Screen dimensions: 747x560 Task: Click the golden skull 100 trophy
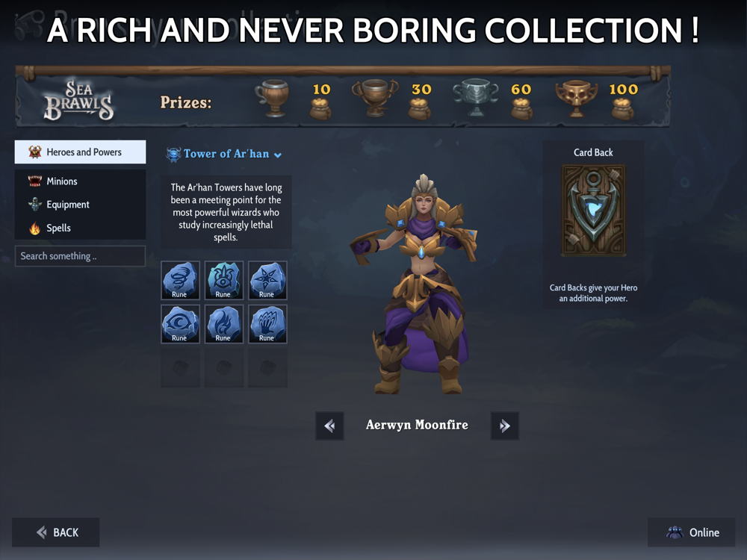[x=577, y=99]
